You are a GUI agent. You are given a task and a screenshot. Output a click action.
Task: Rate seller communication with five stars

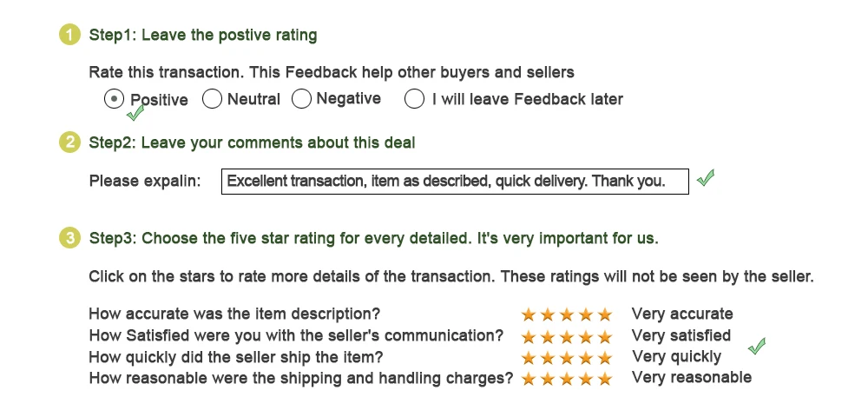(x=605, y=336)
